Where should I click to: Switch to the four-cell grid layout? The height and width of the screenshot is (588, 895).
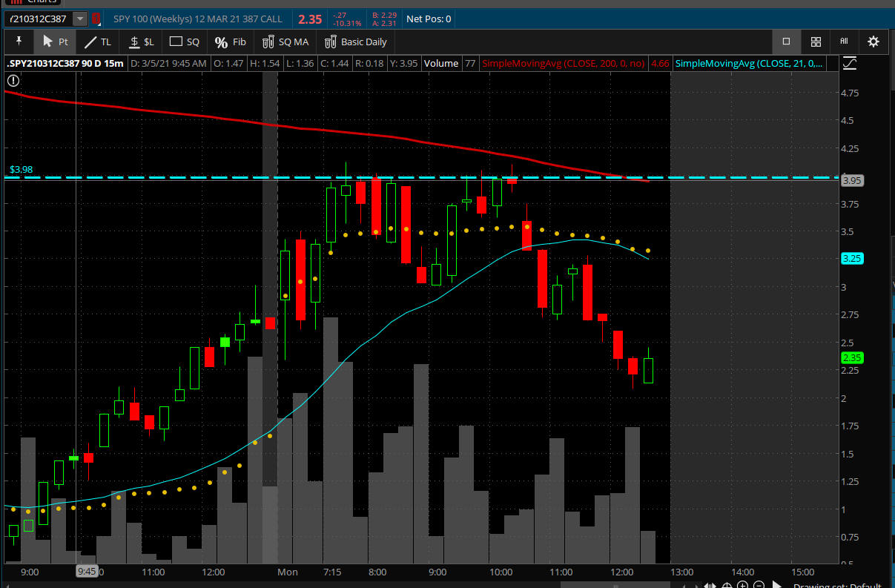click(816, 42)
